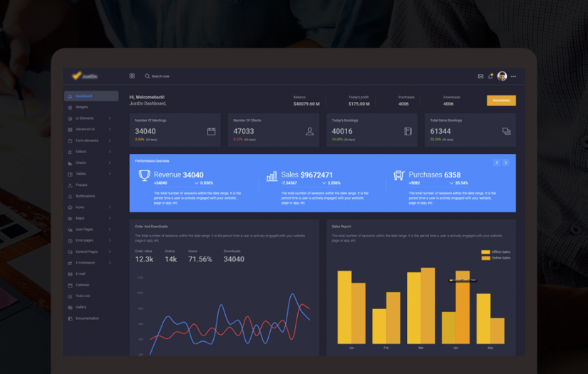Expand the Error pages submenu chevron
Image resolution: width=588 pixels, height=374 pixels.
[110, 240]
